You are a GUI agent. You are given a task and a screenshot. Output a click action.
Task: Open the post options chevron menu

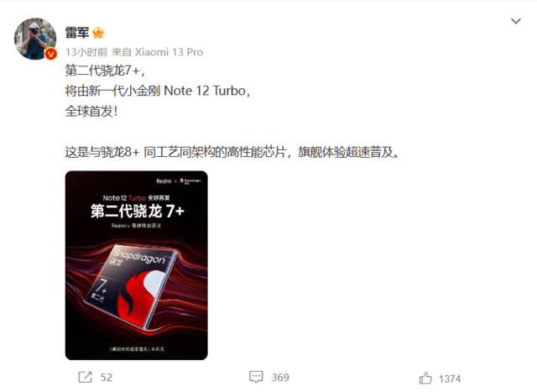pyautogui.click(x=516, y=21)
